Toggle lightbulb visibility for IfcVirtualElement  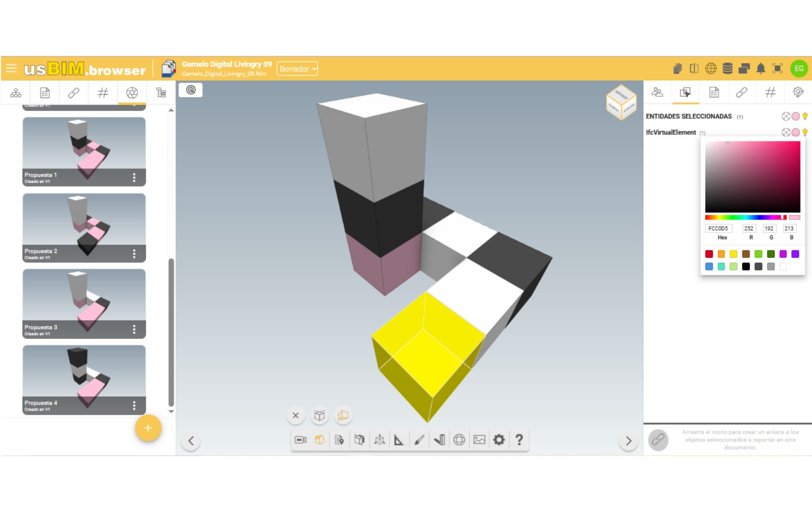(805, 132)
